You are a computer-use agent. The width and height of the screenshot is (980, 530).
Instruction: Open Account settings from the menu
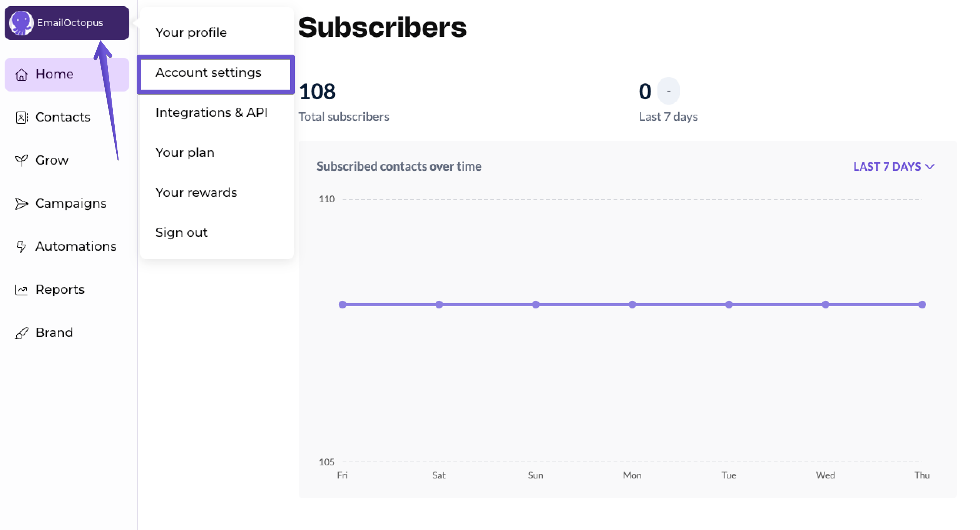click(x=208, y=73)
